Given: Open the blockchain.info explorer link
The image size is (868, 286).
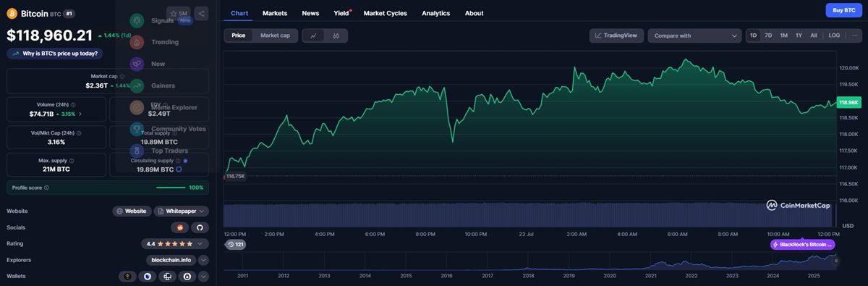Looking at the screenshot, I should (171, 260).
